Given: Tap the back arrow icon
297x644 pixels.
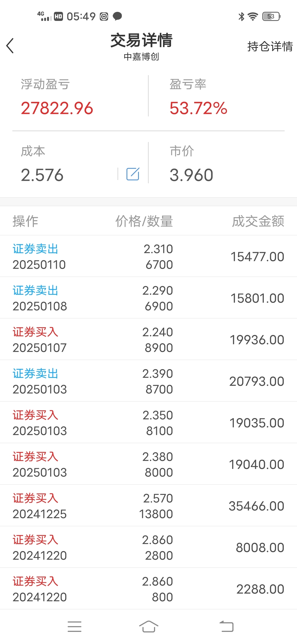Looking at the screenshot, I should 10,46.
